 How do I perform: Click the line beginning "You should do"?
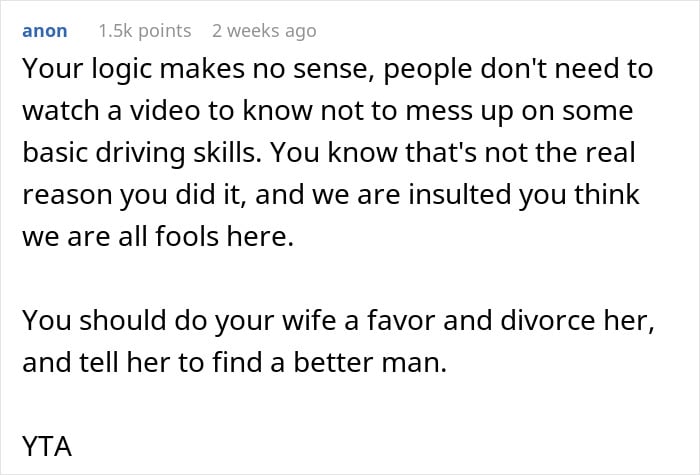click(338, 321)
